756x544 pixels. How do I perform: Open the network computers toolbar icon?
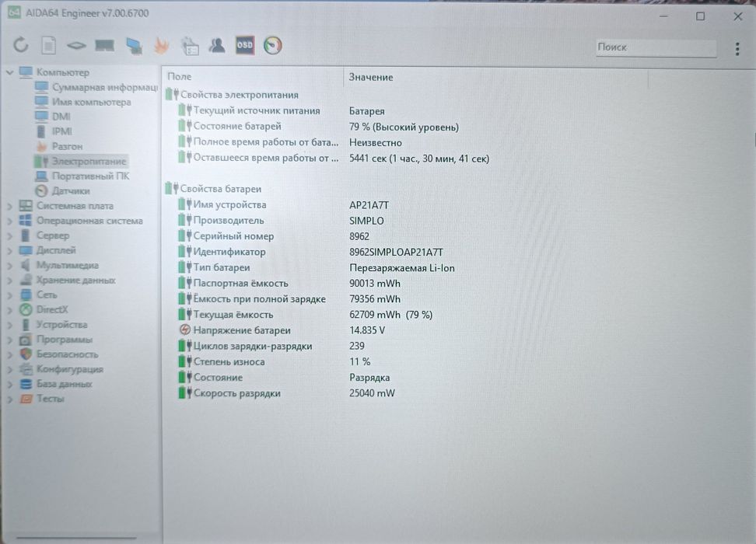pyautogui.click(x=134, y=46)
